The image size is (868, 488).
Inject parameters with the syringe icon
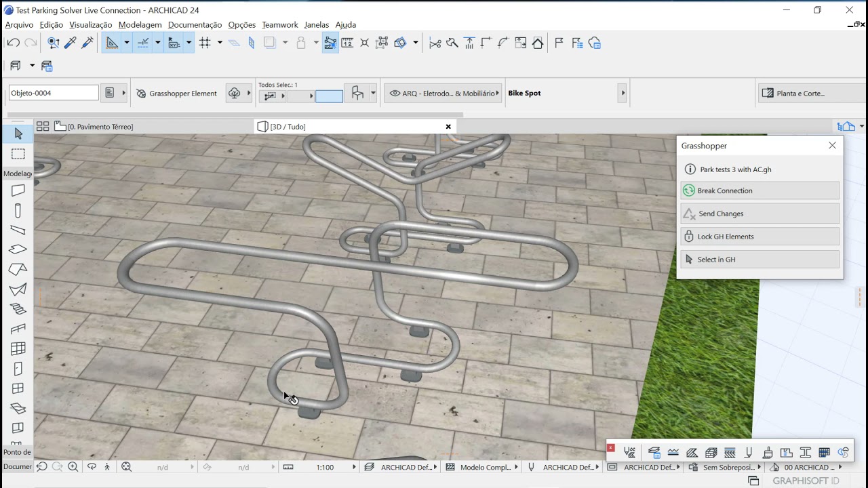(87, 43)
